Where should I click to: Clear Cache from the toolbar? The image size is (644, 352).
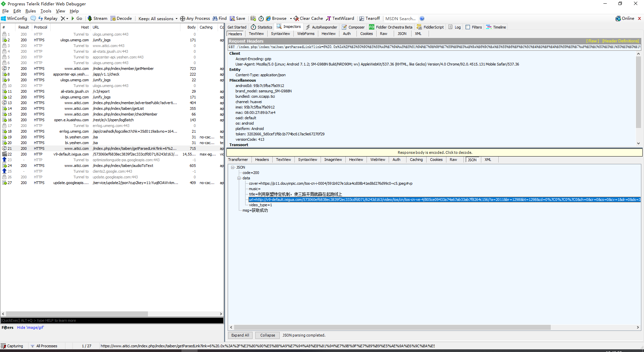pos(308,18)
